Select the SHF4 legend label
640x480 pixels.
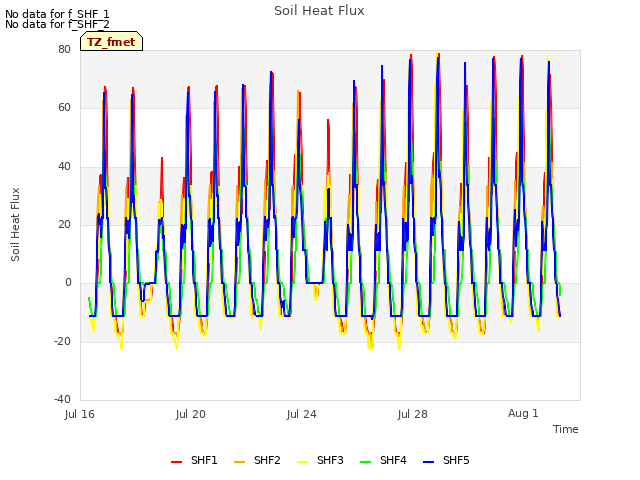393,460
